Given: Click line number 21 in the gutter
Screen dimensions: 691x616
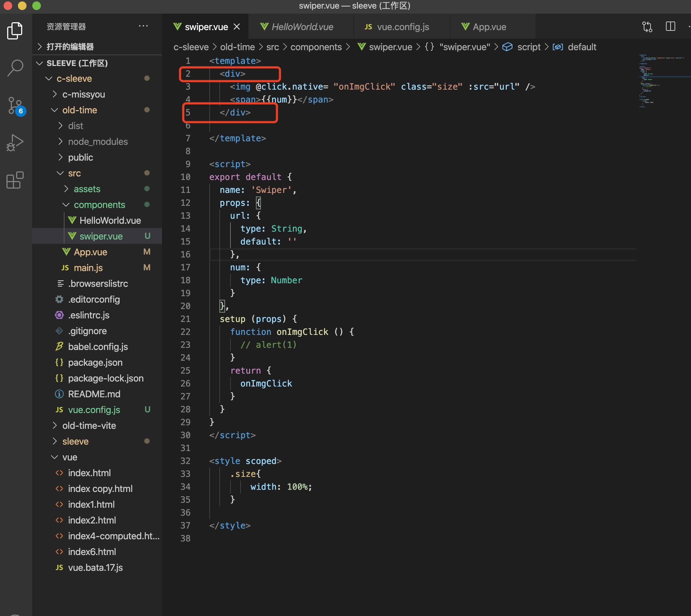Looking at the screenshot, I should pyautogui.click(x=185, y=319).
